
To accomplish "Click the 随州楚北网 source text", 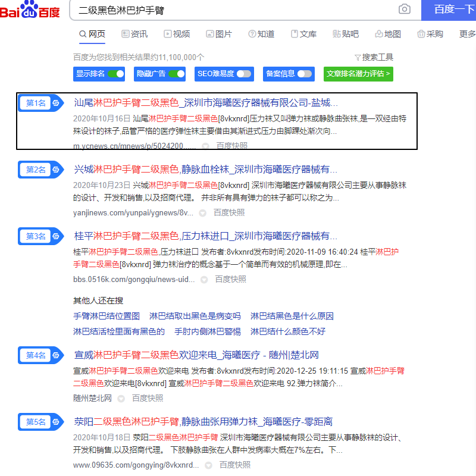I will pyautogui.click(x=92, y=398).
